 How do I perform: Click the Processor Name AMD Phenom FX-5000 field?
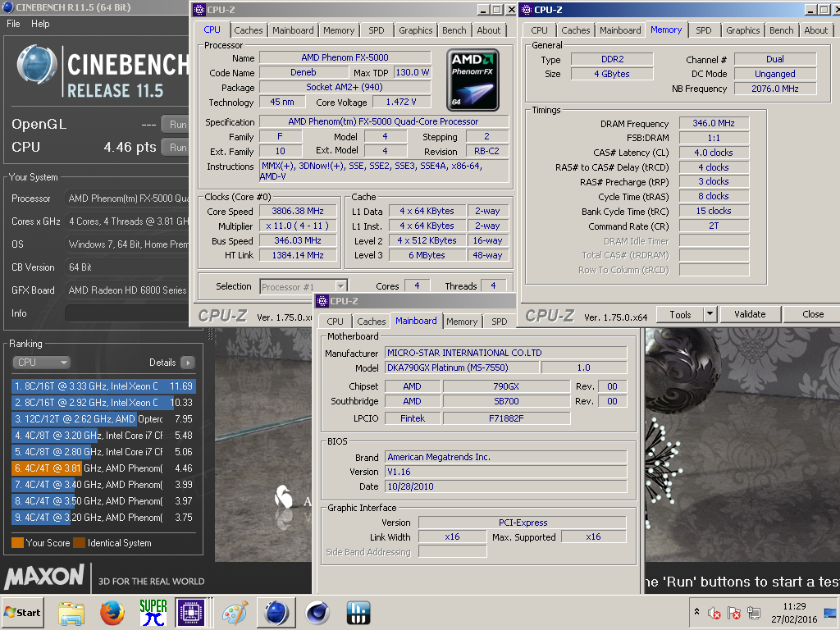click(x=345, y=57)
